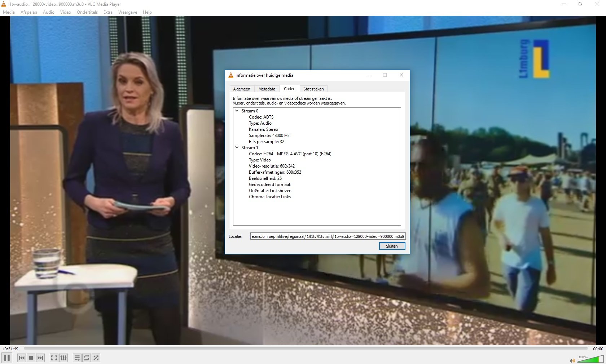This screenshot has height=364, width=606.
Task: Switch to the Metadata tab
Action: (x=267, y=89)
